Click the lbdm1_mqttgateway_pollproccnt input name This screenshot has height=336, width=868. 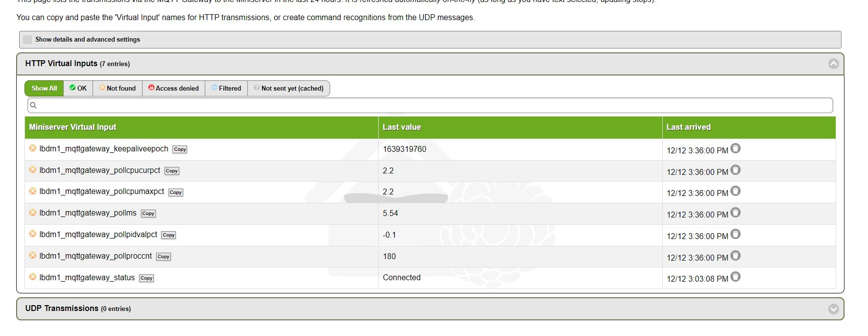[x=96, y=256]
